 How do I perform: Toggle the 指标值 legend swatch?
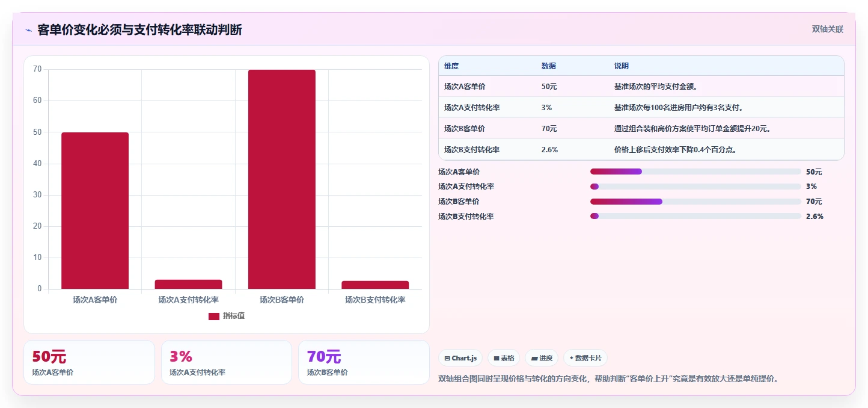(x=214, y=317)
